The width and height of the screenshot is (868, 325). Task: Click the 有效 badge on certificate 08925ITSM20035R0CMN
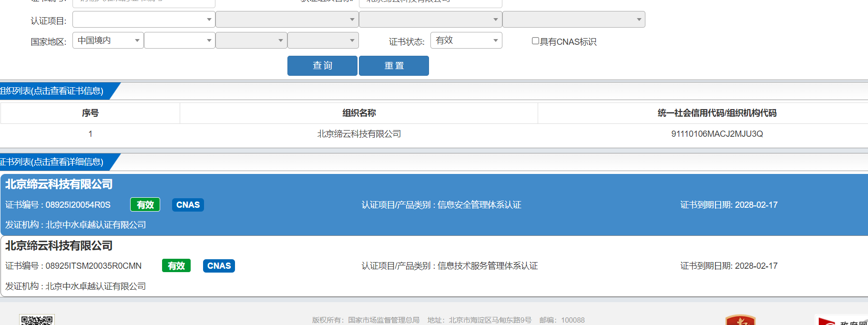176,266
